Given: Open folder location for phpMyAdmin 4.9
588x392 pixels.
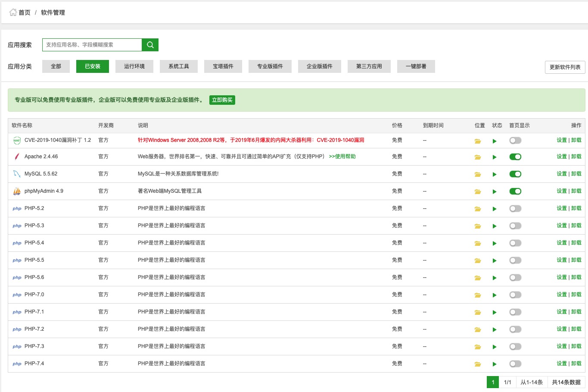Looking at the screenshot, I should (478, 192).
